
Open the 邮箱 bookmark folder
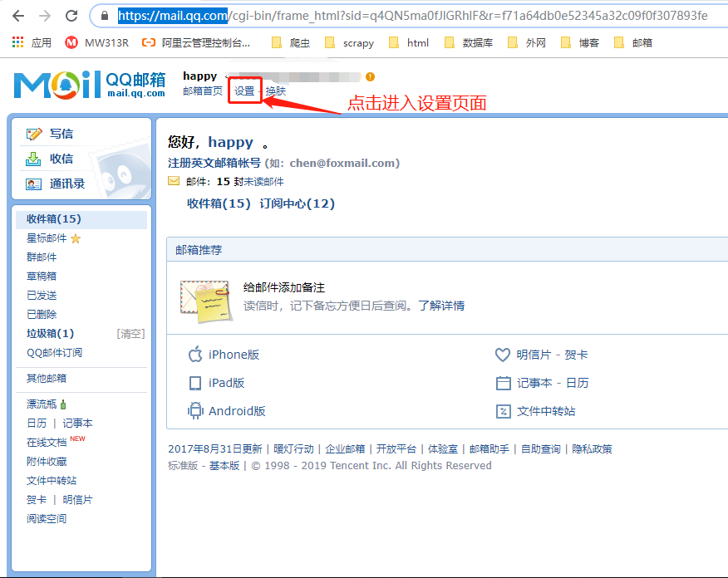(x=632, y=42)
